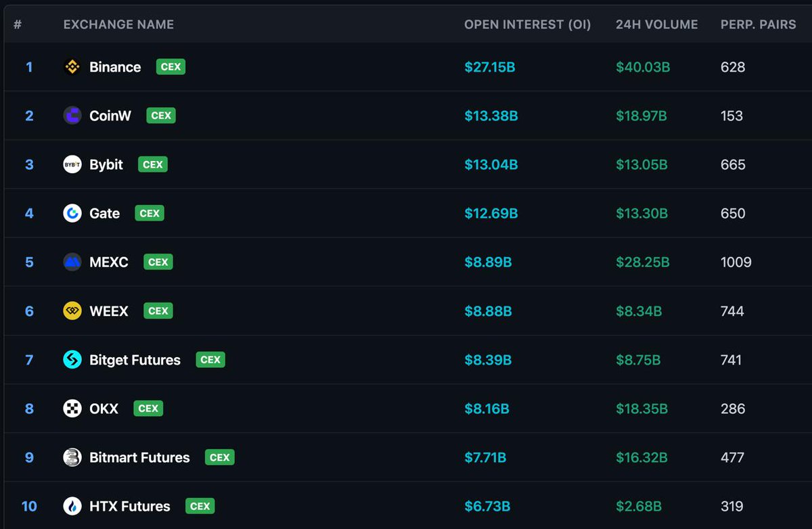Sort by Open Interest (OI) column header
This screenshot has height=529, width=812.
click(x=528, y=24)
